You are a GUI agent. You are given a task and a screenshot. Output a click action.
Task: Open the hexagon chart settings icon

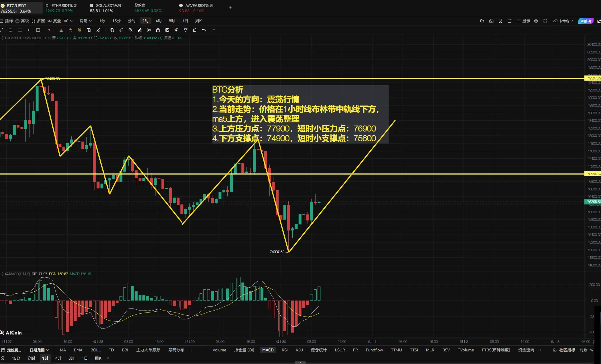point(536,21)
